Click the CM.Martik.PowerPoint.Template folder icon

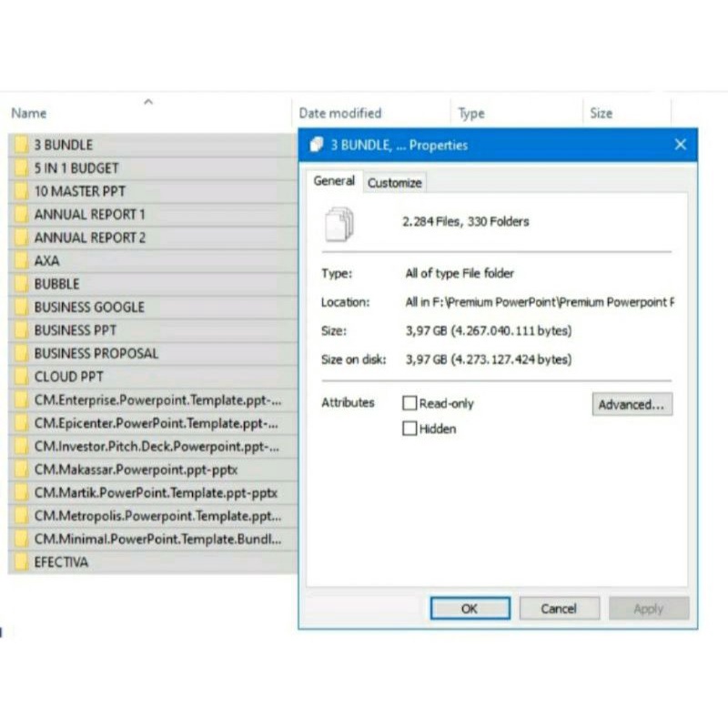point(21,492)
